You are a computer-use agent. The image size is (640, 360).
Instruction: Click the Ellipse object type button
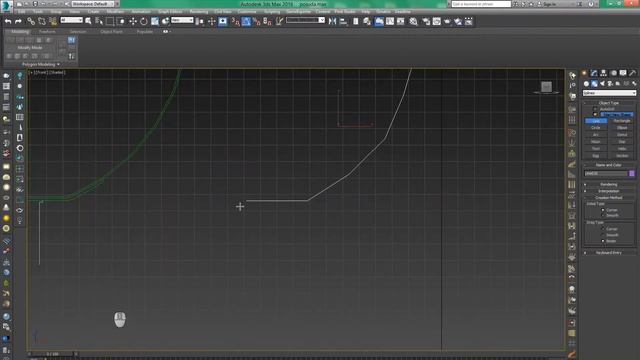(622, 128)
